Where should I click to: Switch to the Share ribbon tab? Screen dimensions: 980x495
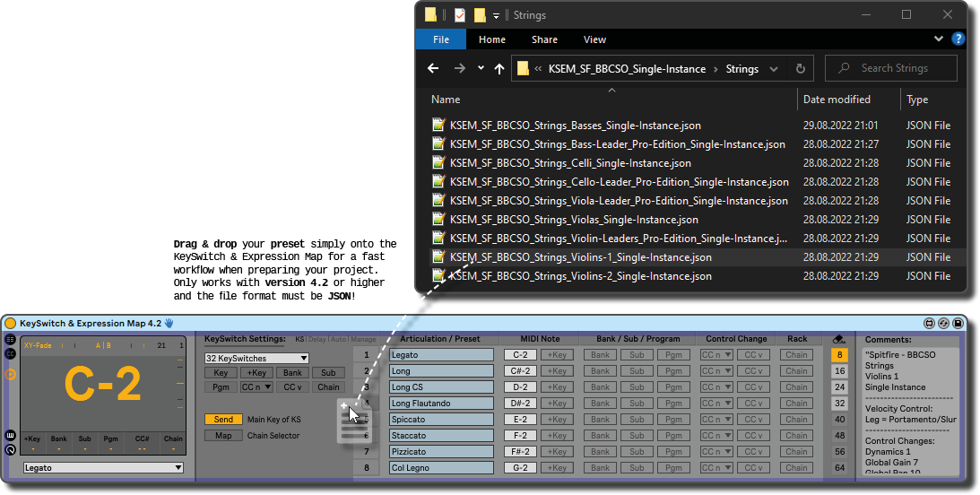[x=544, y=39]
